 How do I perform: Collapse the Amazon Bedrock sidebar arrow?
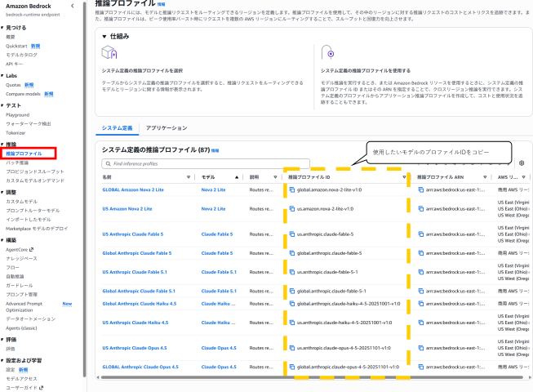click(x=73, y=6)
